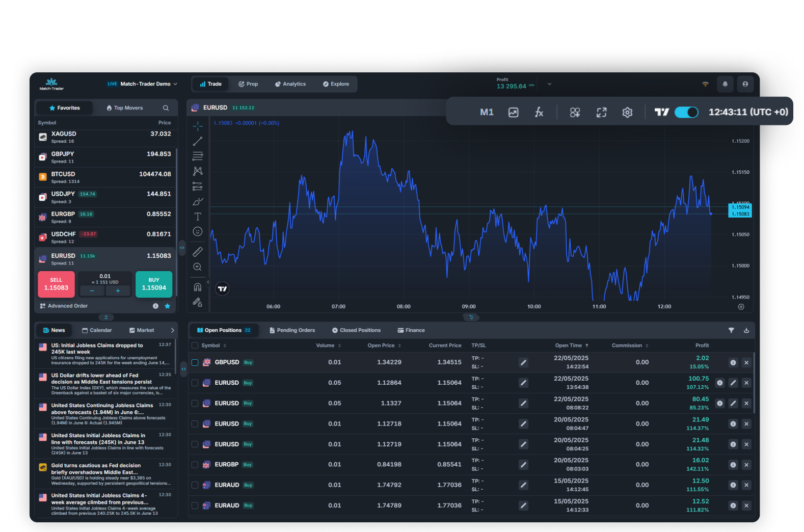Click the notifications bell icon

[x=725, y=84]
